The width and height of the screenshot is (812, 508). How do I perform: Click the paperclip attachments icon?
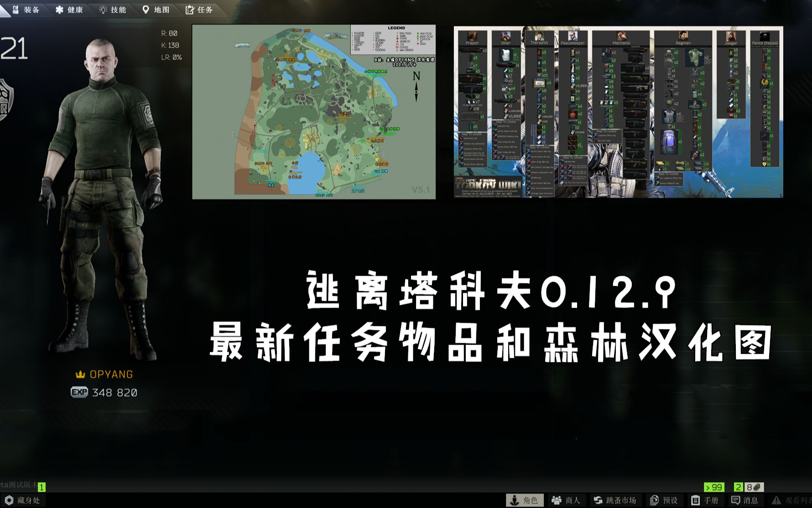pyautogui.click(x=757, y=487)
